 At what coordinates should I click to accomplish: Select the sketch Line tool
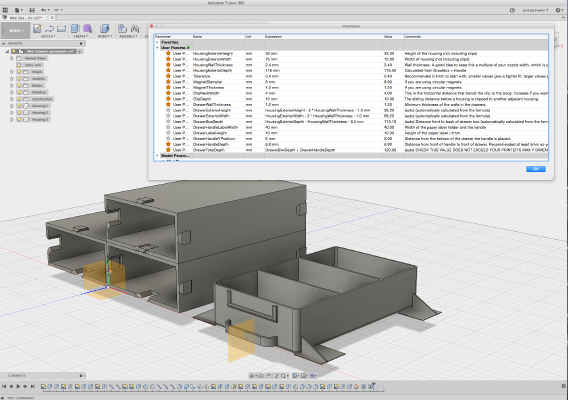pos(49,29)
